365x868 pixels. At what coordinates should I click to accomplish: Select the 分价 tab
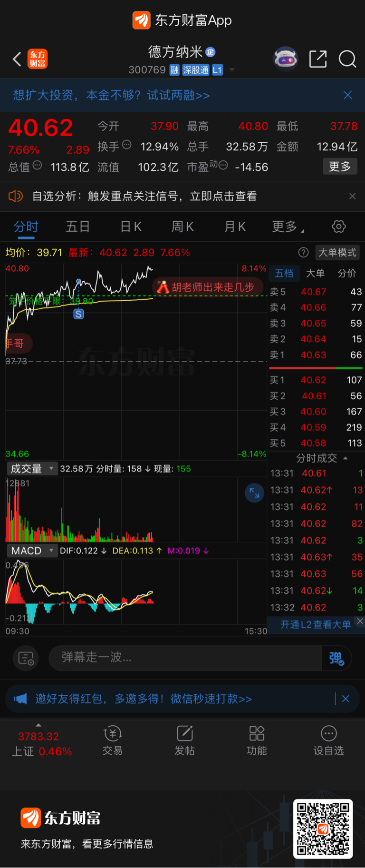347,273
